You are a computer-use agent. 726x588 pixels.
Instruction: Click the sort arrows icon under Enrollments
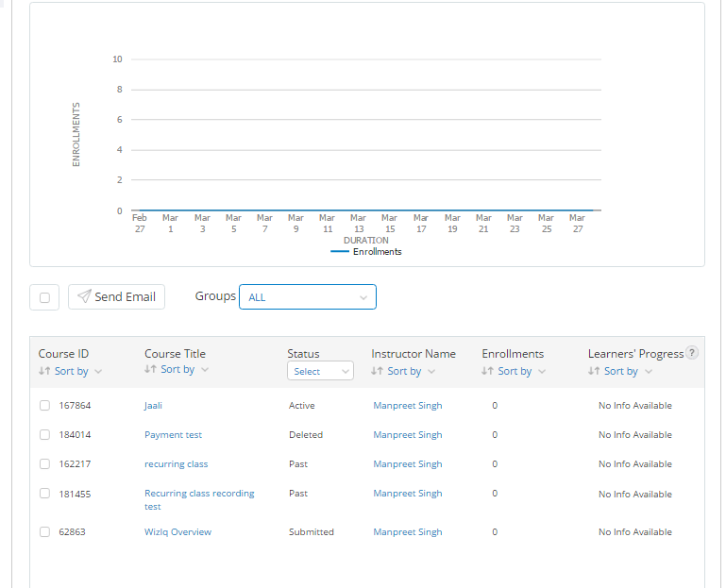(487, 371)
